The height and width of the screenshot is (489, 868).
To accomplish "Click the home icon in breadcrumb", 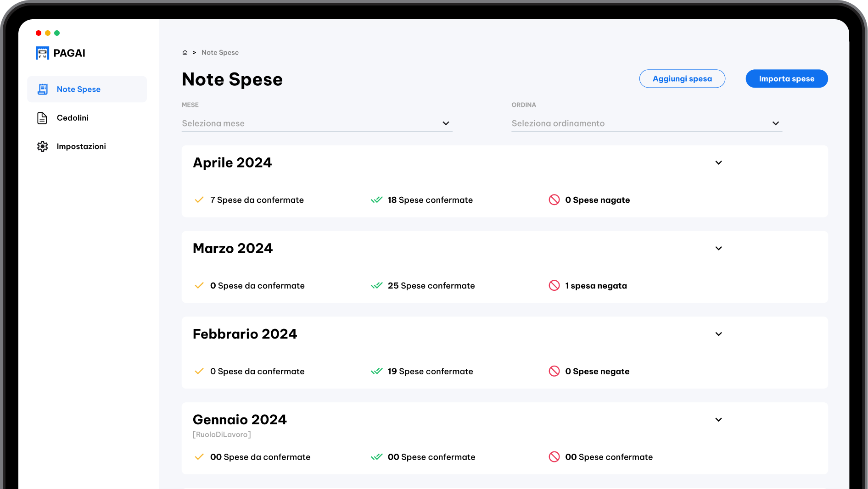I will (185, 53).
